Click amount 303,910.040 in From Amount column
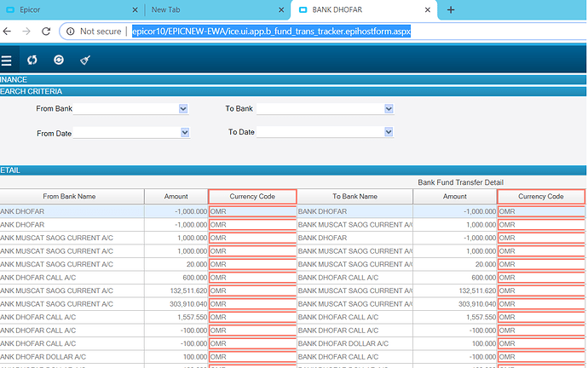 176,304
